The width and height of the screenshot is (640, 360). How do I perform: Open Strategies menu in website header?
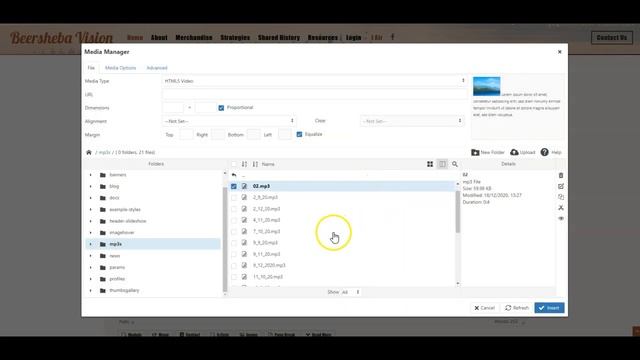[x=235, y=38]
